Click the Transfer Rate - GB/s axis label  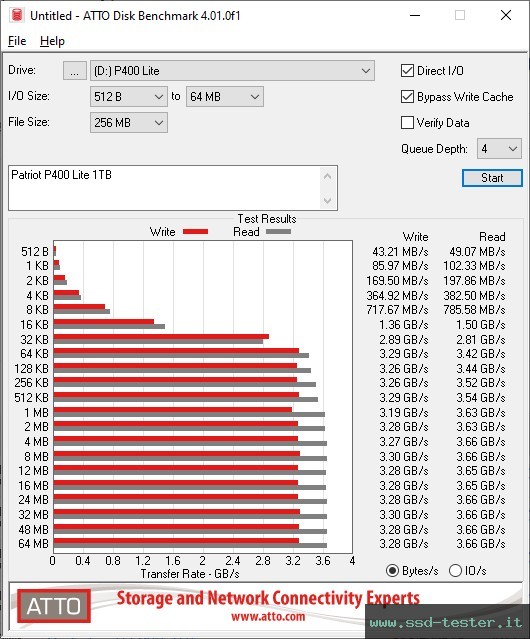[x=190, y=574]
